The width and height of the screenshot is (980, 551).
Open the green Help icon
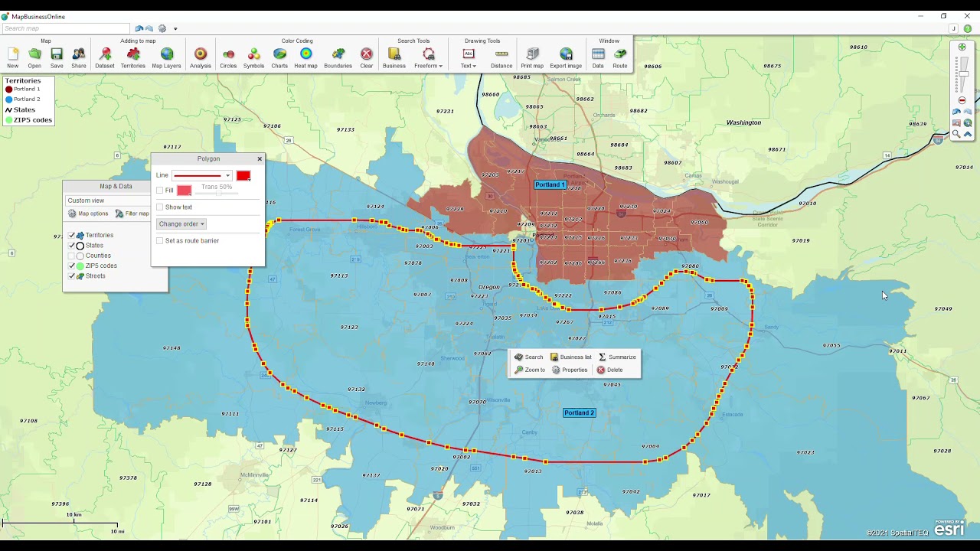(968, 29)
